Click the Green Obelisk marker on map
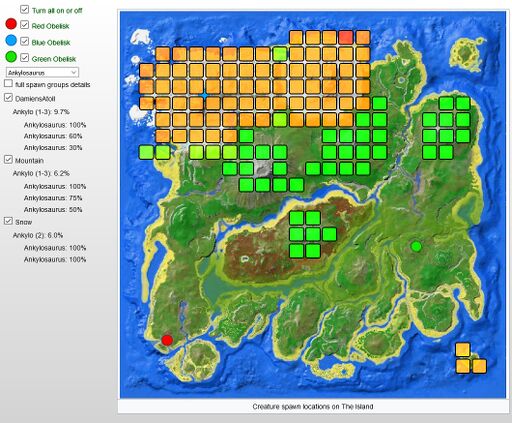This screenshot has height=423, width=512. coord(416,247)
